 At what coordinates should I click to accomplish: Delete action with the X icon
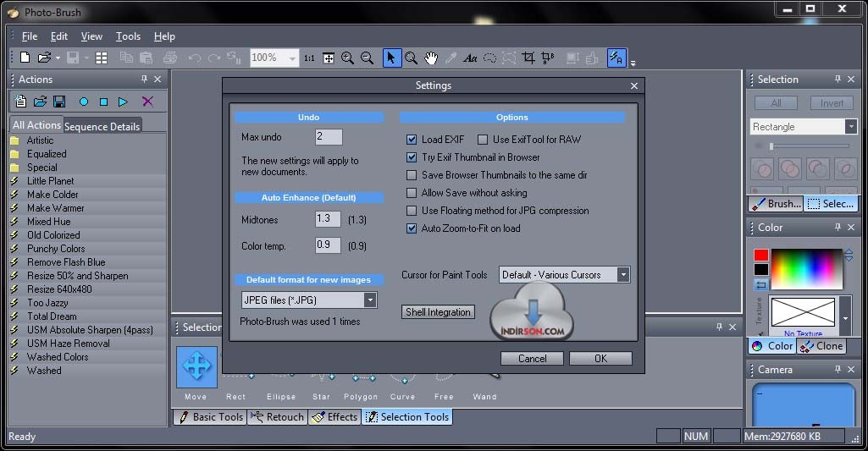click(x=147, y=102)
